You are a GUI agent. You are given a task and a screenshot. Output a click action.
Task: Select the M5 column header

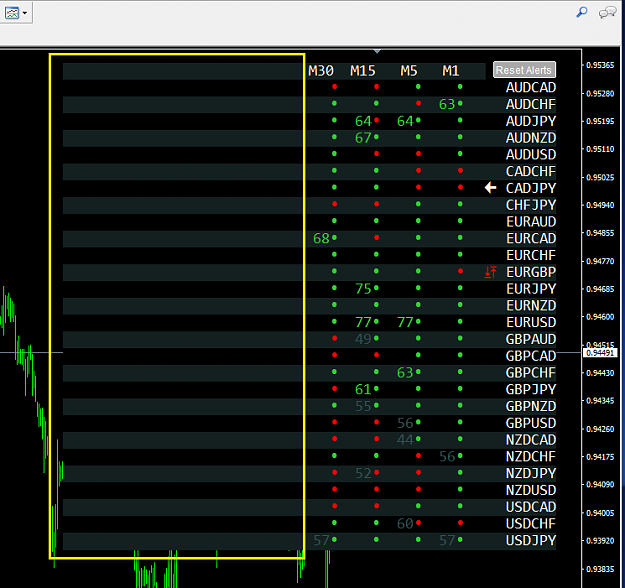(409, 71)
